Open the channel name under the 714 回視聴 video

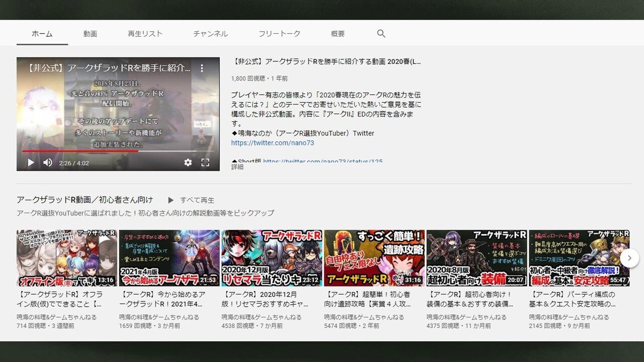click(x=57, y=317)
